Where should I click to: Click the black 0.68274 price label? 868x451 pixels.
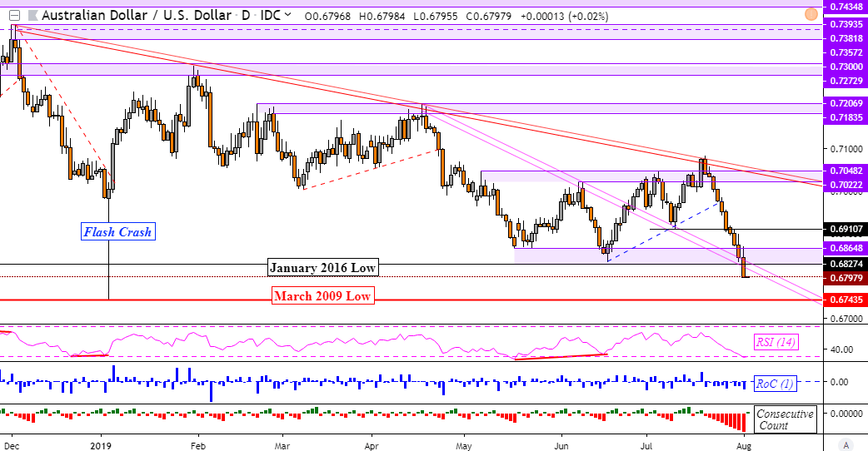(846, 264)
